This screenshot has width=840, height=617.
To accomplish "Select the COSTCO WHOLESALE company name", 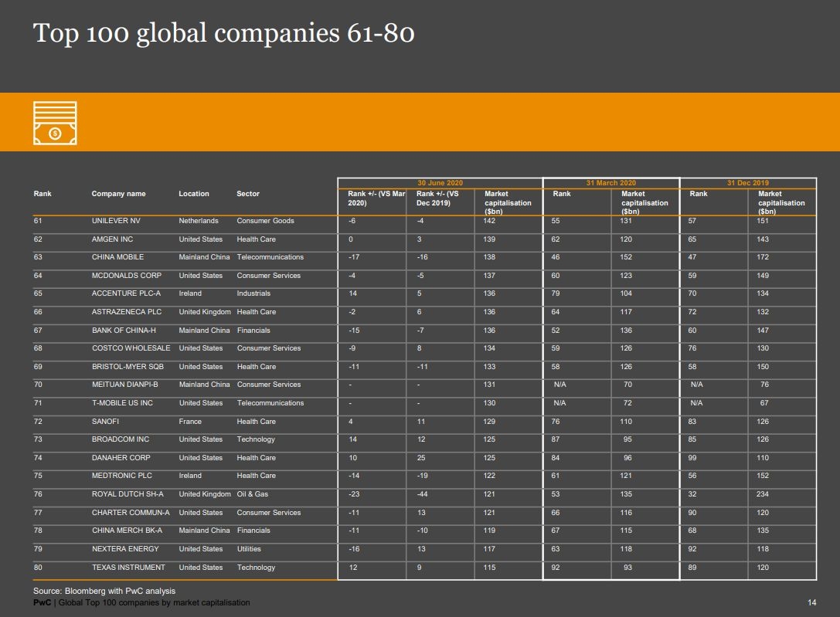I will [131, 348].
